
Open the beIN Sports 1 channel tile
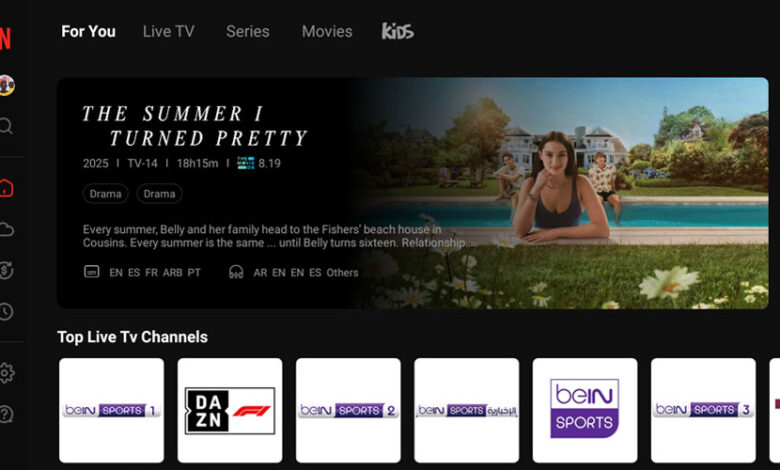(x=111, y=410)
